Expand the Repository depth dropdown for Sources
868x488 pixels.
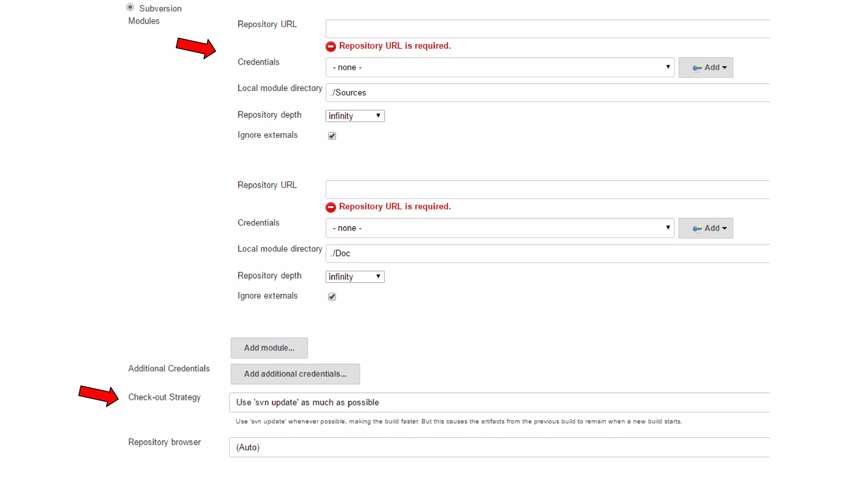pyautogui.click(x=355, y=116)
